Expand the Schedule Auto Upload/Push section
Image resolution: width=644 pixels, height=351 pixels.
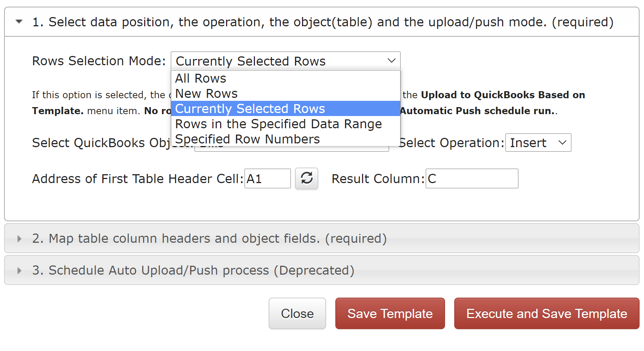[19, 271]
